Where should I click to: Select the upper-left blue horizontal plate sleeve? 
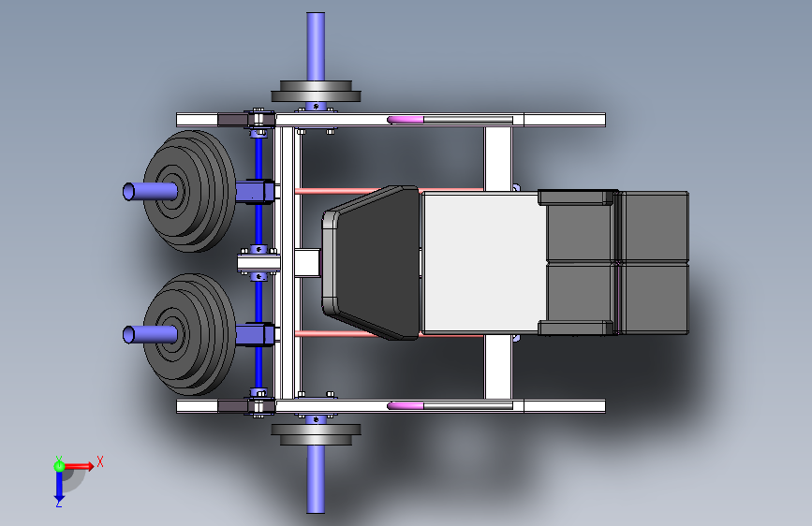pyautogui.click(x=151, y=192)
